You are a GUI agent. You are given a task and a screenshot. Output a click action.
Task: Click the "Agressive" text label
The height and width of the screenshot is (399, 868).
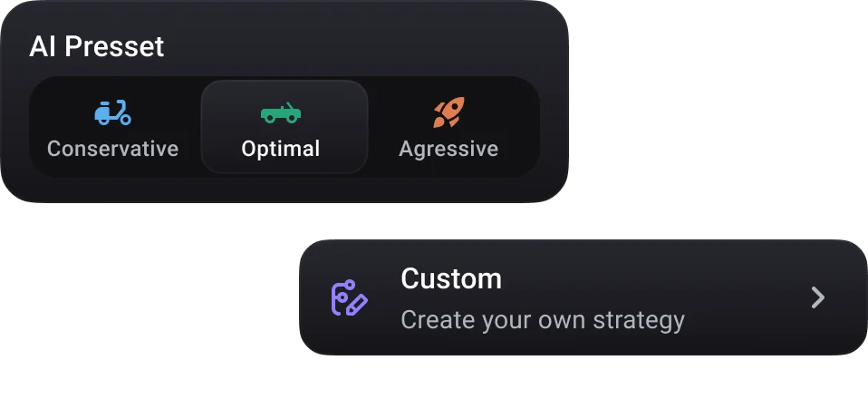448,149
